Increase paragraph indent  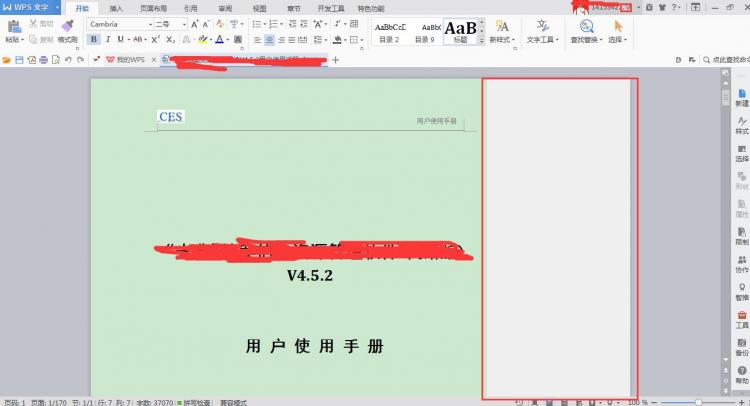point(304,24)
